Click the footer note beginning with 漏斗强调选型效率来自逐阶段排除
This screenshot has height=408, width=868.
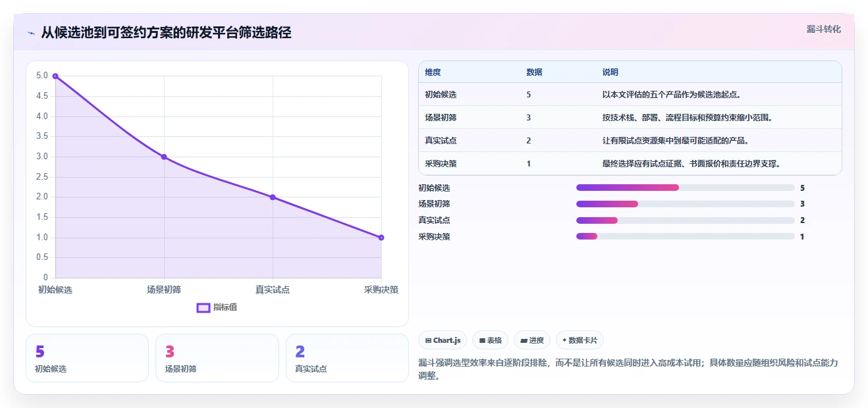coord(628,369)
